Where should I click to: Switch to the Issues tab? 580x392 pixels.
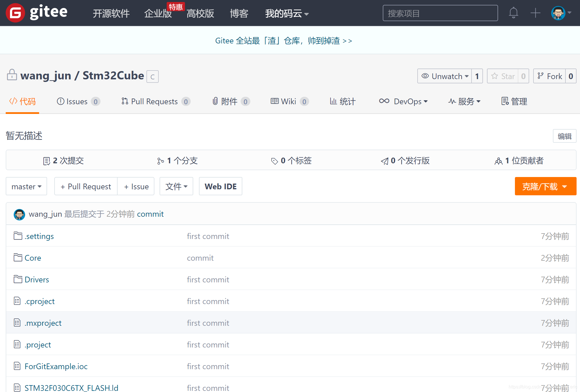pos(77,101)
